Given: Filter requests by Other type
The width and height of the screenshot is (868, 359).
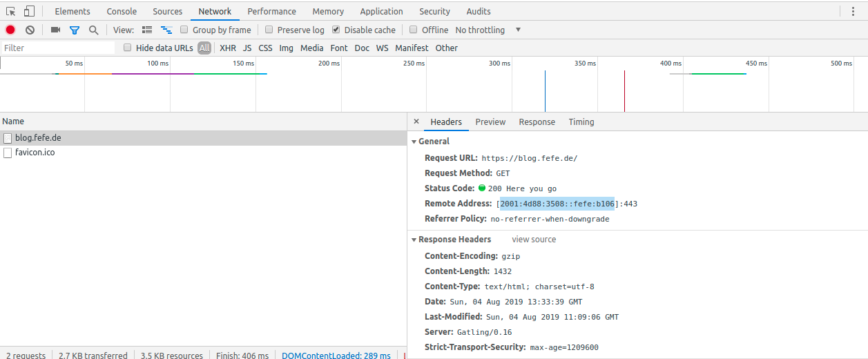Looking at the screenshot, I should click(x=447, y=48).
